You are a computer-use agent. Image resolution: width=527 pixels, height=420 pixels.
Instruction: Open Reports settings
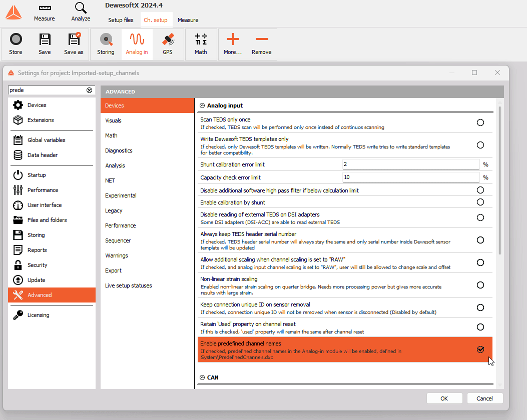coord(52,250)
